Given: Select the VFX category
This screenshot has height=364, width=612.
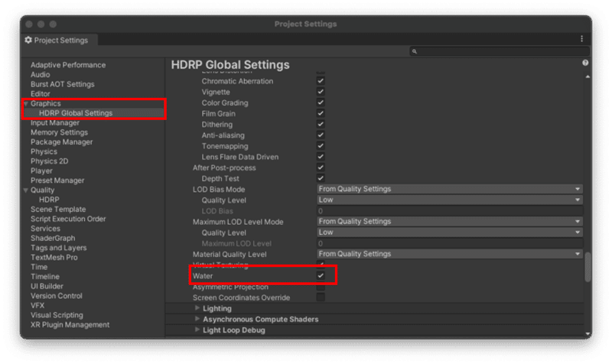Looking at the screenshot, I should (x=37, y=305).
